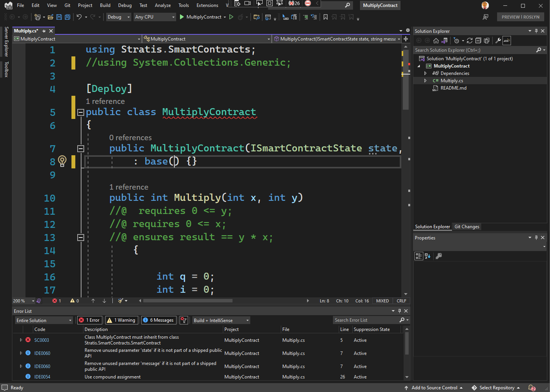Viewport: 550px width, 392px height.
Task: Click split editor button above scrollbar
Action: 406,39
